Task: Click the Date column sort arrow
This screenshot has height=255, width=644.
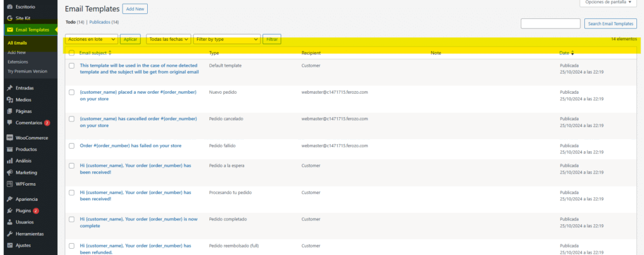Action: (x=572, y=53)
